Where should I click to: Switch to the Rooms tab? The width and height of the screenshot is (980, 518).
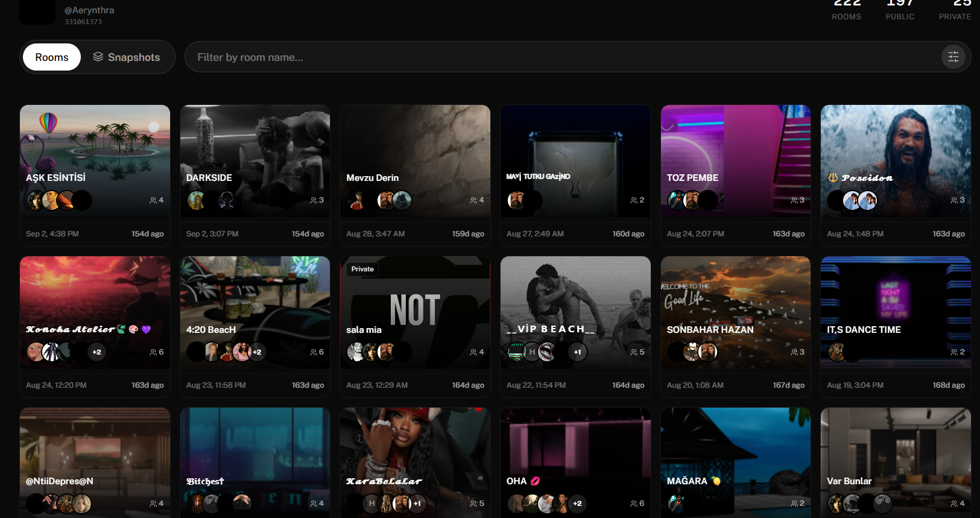(52, 57)
